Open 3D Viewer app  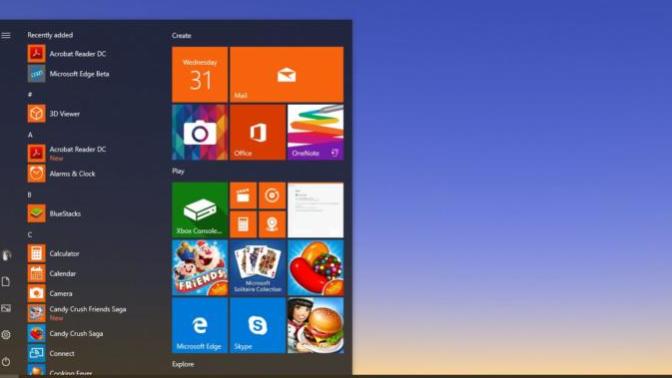[54, 114]
